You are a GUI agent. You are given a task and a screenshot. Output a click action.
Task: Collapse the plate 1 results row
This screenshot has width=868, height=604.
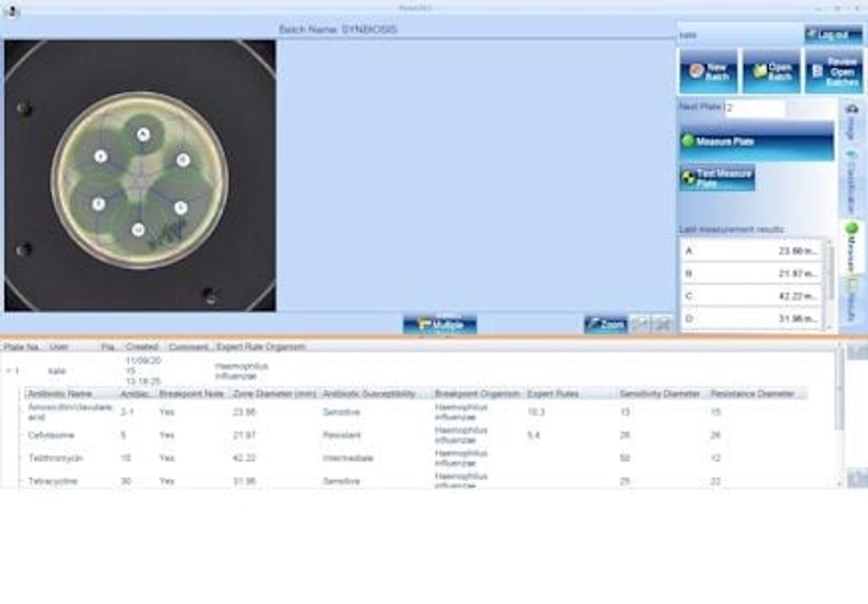[8, 369]
